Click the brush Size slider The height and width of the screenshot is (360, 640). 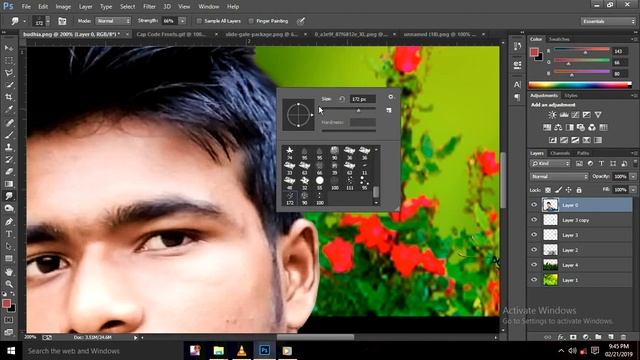tap(349, 109)
